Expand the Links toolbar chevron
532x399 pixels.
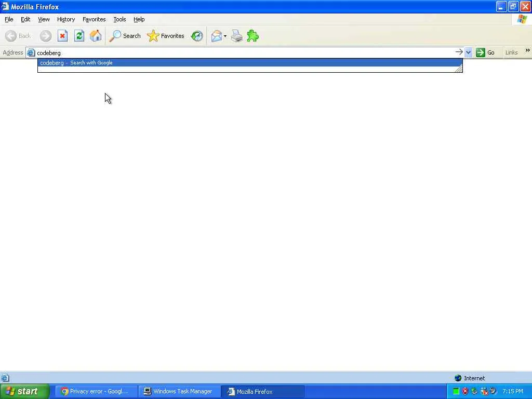click(527, 50)
